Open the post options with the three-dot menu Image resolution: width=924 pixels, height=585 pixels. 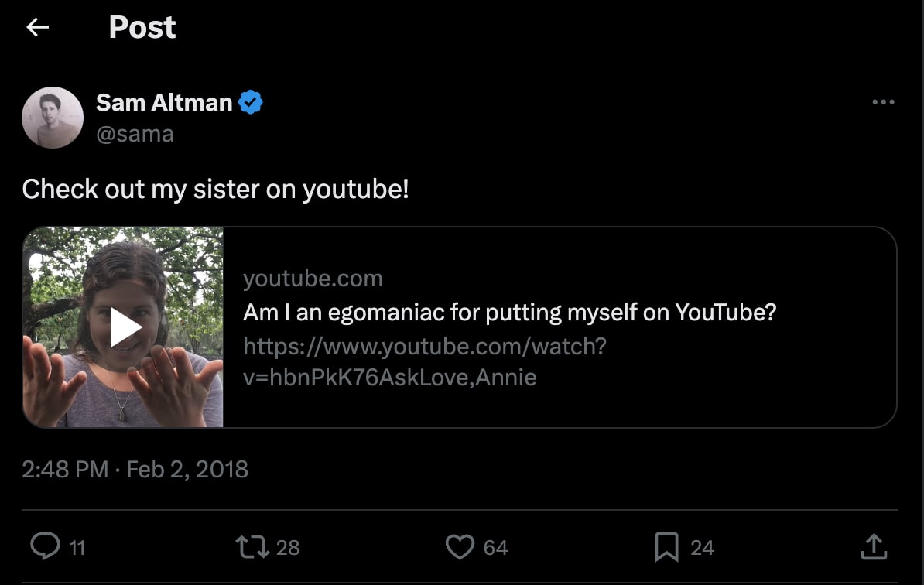884,101
